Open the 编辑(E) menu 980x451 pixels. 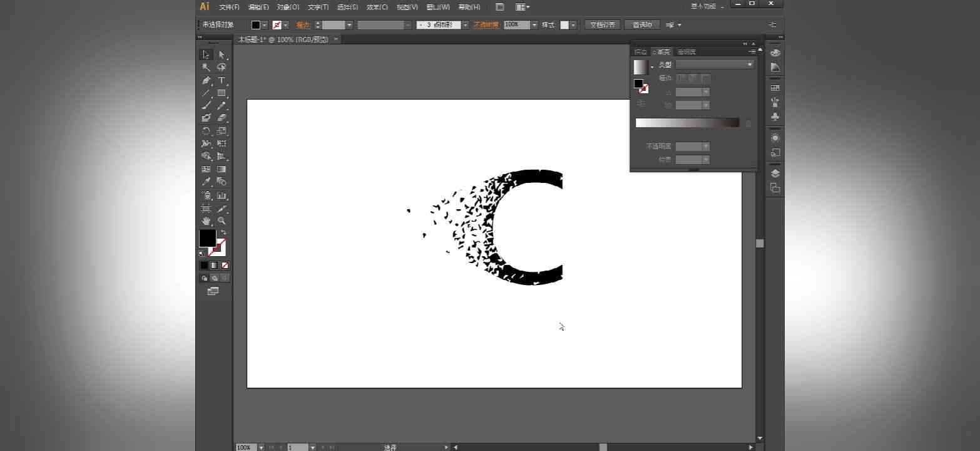258,7
